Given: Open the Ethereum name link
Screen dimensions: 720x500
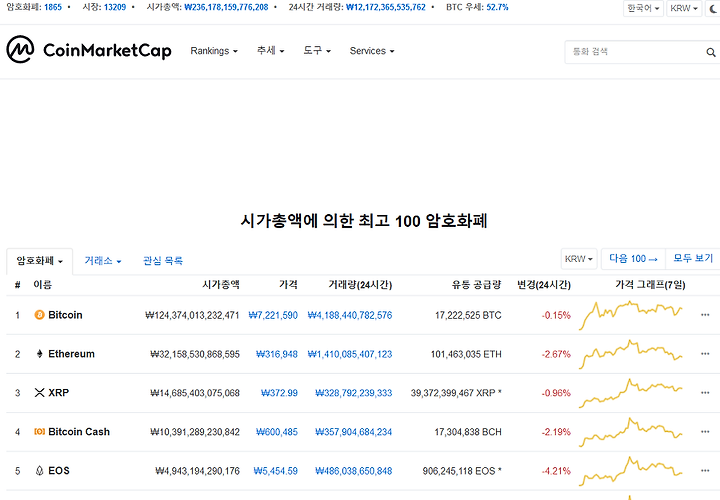Looking at the screenshot, I should click(71, 354).
